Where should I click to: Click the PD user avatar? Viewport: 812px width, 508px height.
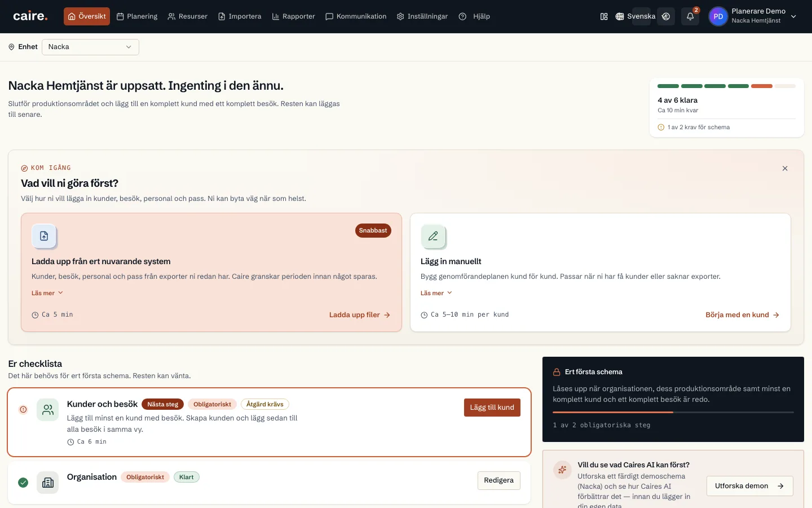pos(718,16)
